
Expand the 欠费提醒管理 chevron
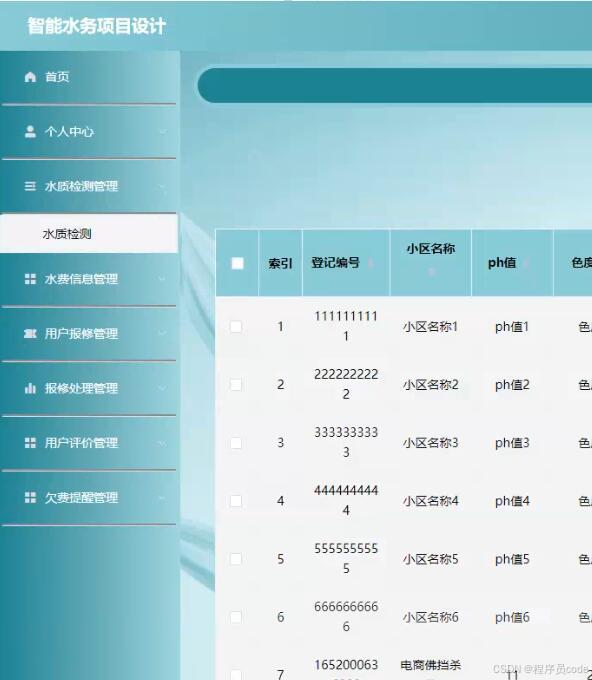pos(163,497)
